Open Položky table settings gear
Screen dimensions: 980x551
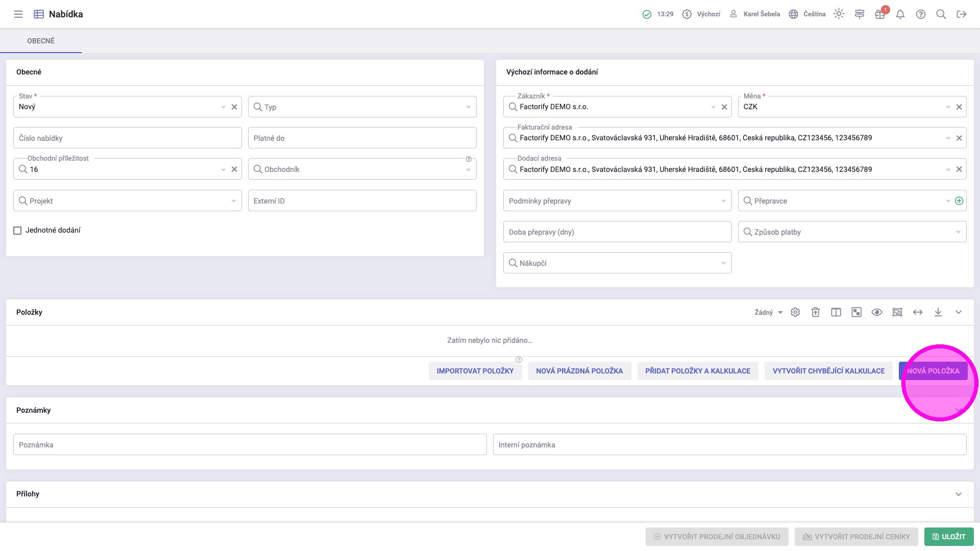click(795, 312)
